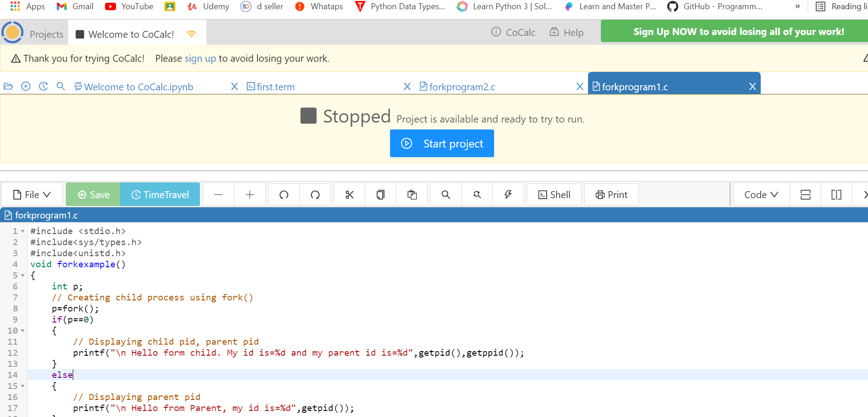868x417 pixels.
Task: Open a Shell with the Shell toolbar button
Action: click(x=553, y=194)
